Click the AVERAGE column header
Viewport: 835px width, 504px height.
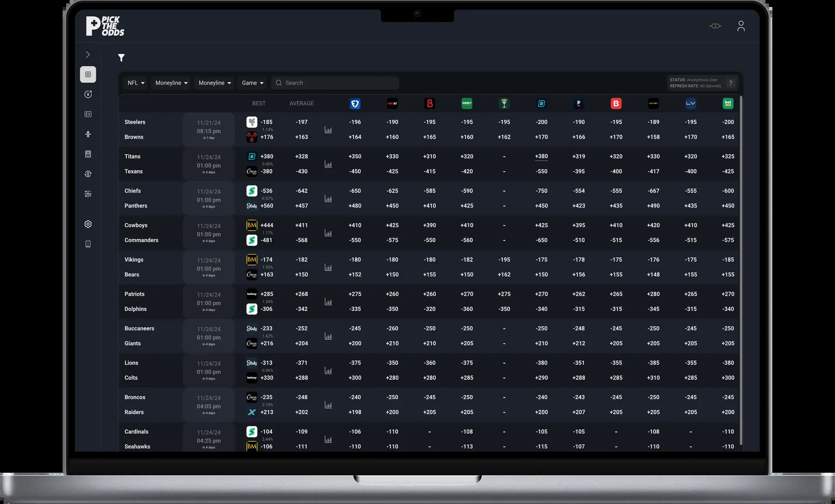[x=301, y=103]
